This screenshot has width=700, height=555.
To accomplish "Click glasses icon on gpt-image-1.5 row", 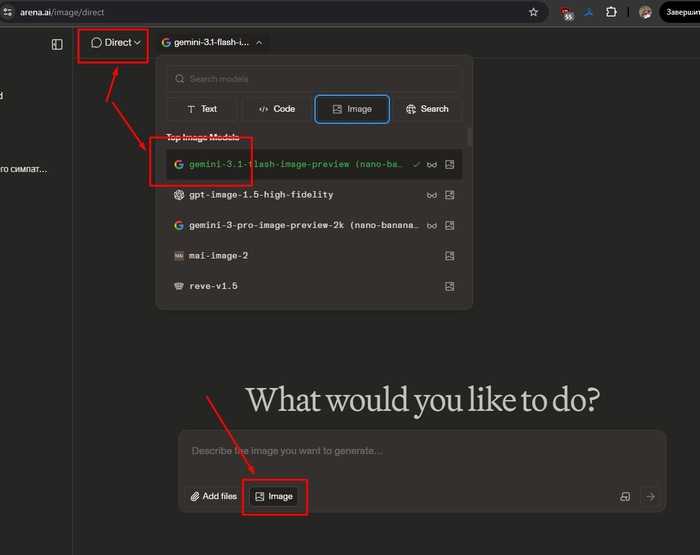I will point(432,195).
